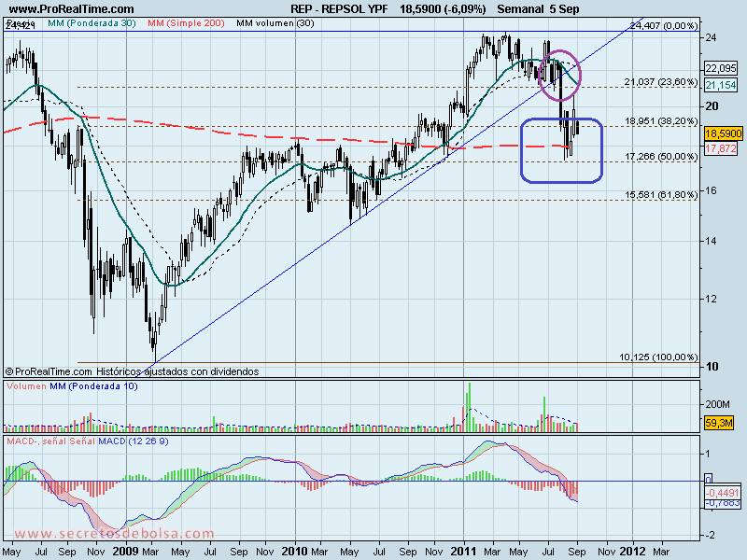Viewport: 747px width, 560px height.
Task: Click the 12 tick on the price axis
Action: 711,299
